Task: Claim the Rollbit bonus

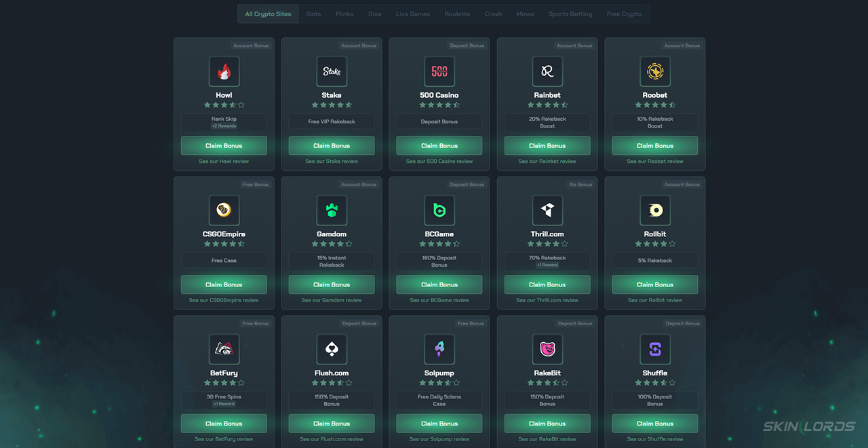Action: (x=655, y=284)
